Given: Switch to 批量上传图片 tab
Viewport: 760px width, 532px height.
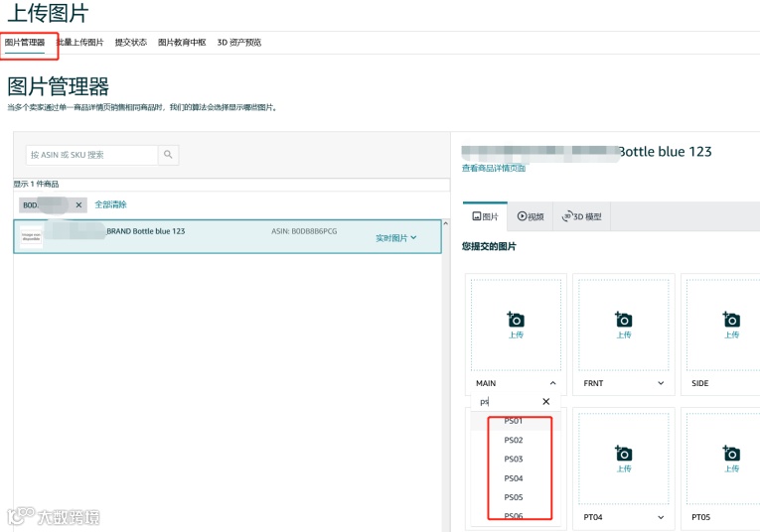Looking at the screenshot, I should (x=80, y=43).
